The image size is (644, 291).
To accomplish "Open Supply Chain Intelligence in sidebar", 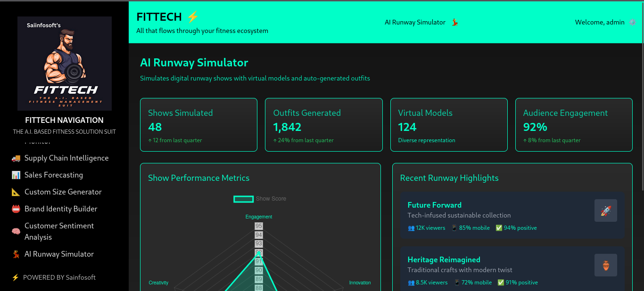I will point(66,158).
